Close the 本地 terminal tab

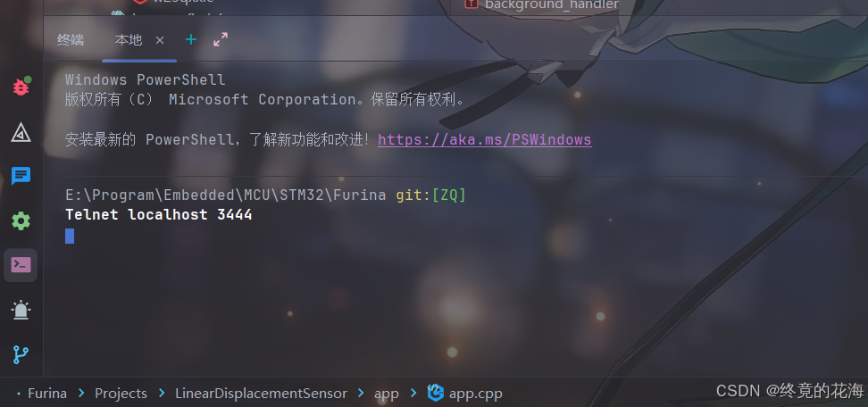pyautogui.click(x=160, y=40)
